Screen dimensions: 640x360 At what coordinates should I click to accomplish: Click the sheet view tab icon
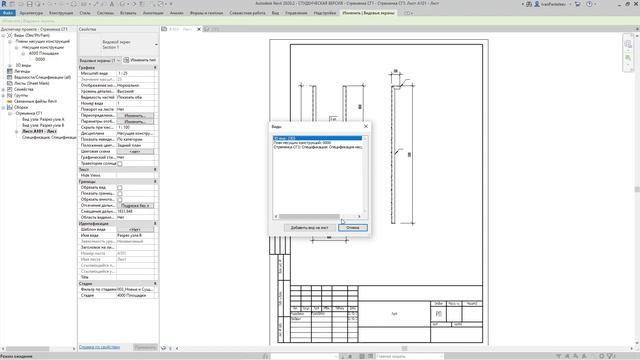pos(164,29)
